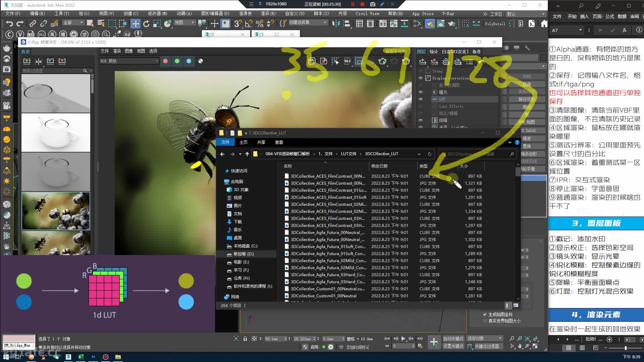Click the object color swatch in command panel
This screenshot has width=644, height=362.
click(x=543, y=58)
